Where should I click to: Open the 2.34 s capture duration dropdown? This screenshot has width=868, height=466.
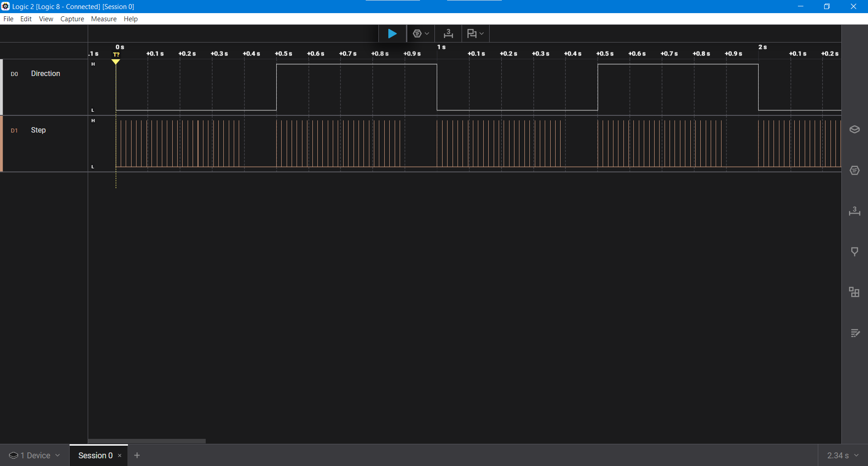click(843, 455)
